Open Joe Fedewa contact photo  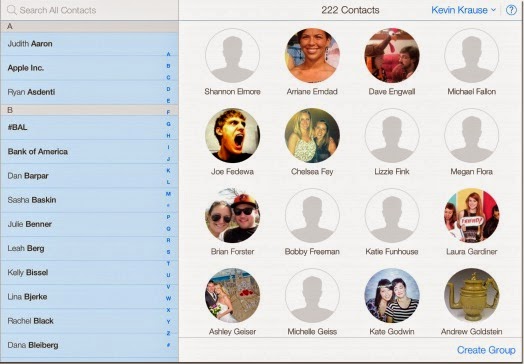pos(233,135)
